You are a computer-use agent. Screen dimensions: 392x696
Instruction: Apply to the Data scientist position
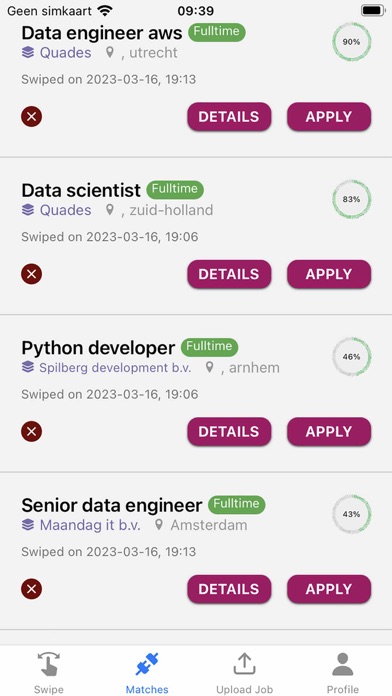point(329,274)
